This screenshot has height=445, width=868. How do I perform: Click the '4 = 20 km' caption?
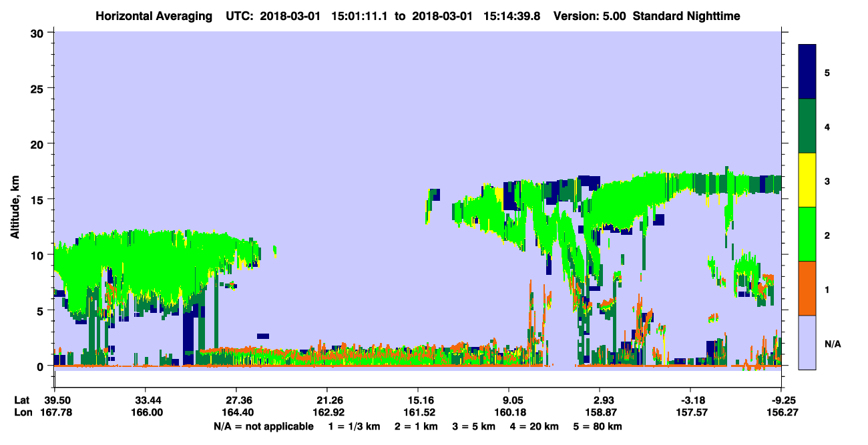(x=533, y=426)
